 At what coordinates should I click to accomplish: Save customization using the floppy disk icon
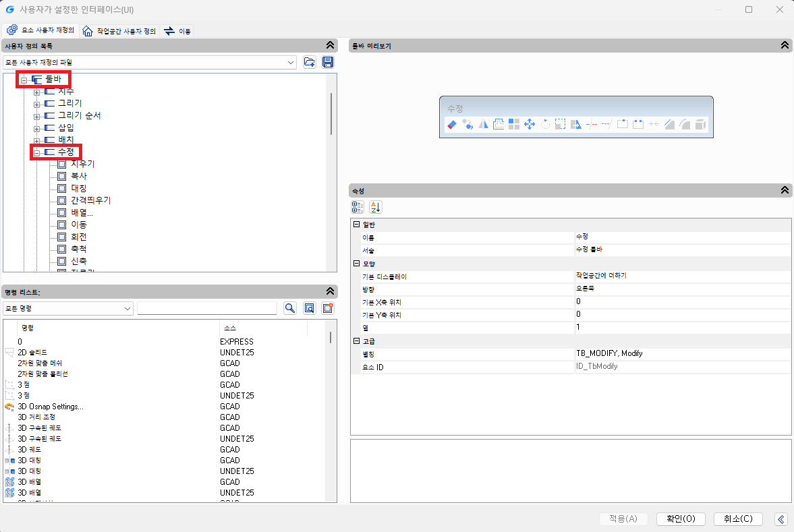328,62
